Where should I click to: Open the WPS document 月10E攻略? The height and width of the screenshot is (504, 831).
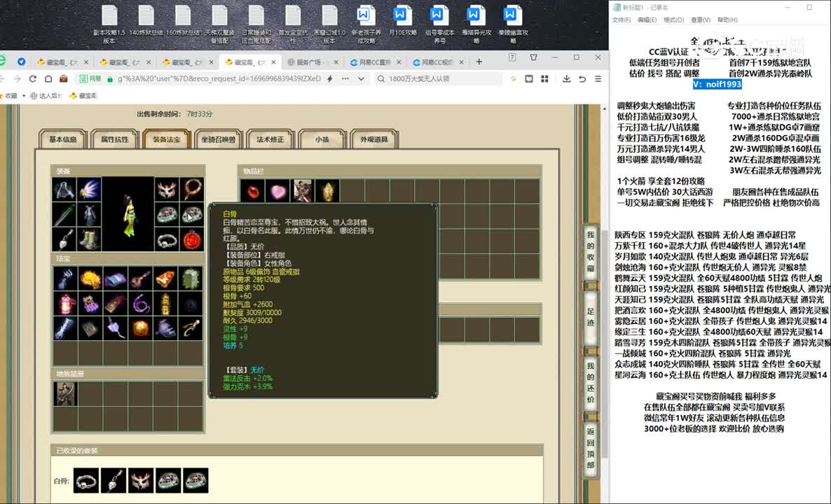point(403,21)
